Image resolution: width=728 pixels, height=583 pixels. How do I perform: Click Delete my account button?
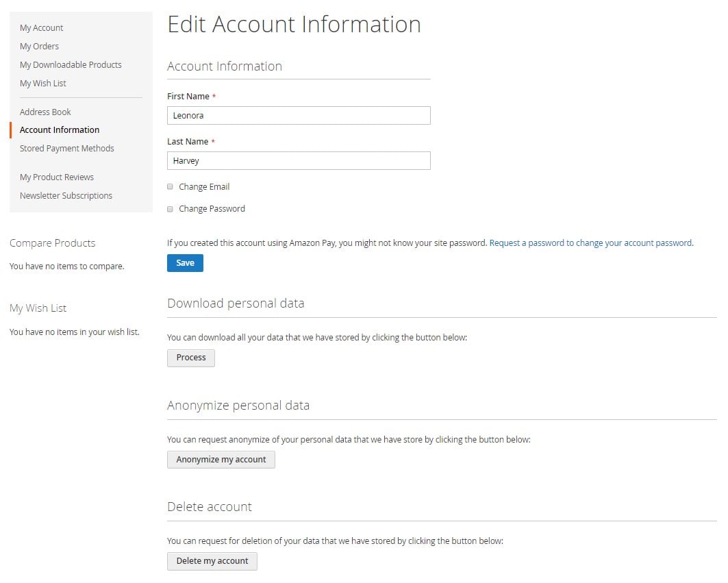click(212, 561)
